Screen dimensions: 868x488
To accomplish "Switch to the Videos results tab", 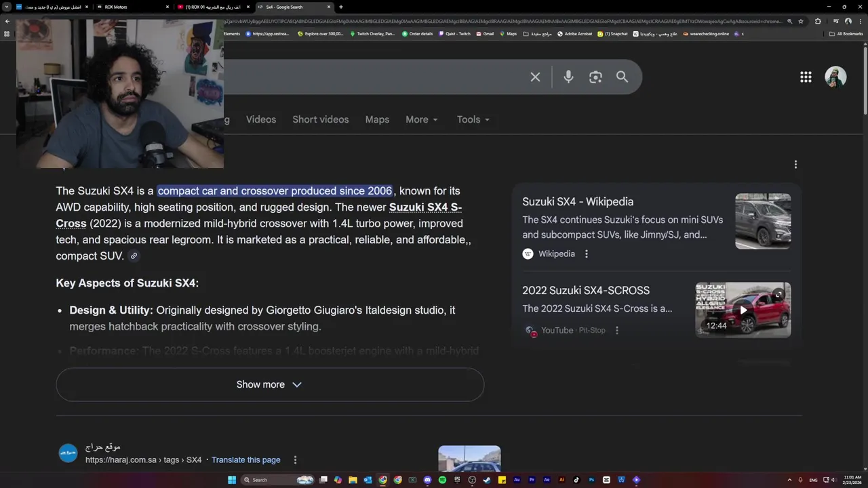I will coord(261,119).
